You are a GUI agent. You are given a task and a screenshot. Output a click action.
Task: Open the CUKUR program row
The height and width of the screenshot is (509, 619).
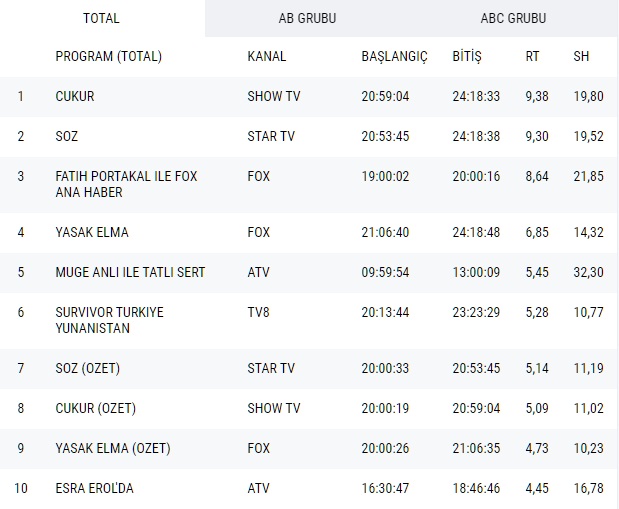tap(75, 97)
